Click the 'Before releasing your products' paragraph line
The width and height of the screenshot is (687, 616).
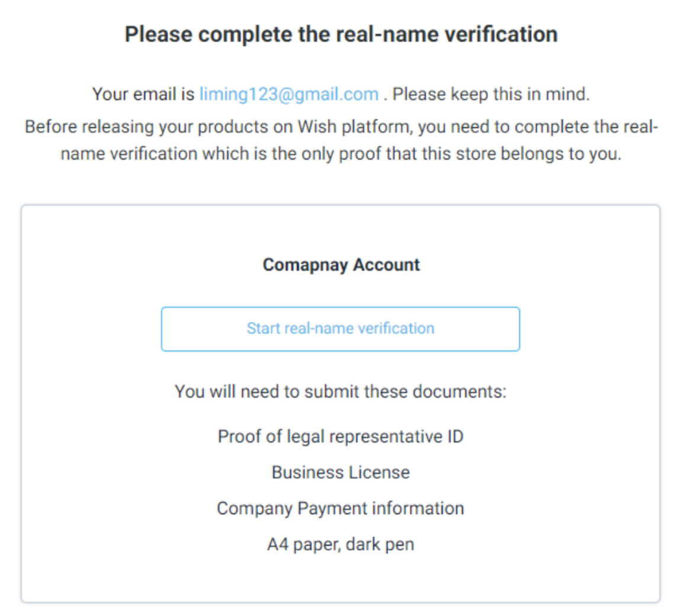(x=341, y=127)
